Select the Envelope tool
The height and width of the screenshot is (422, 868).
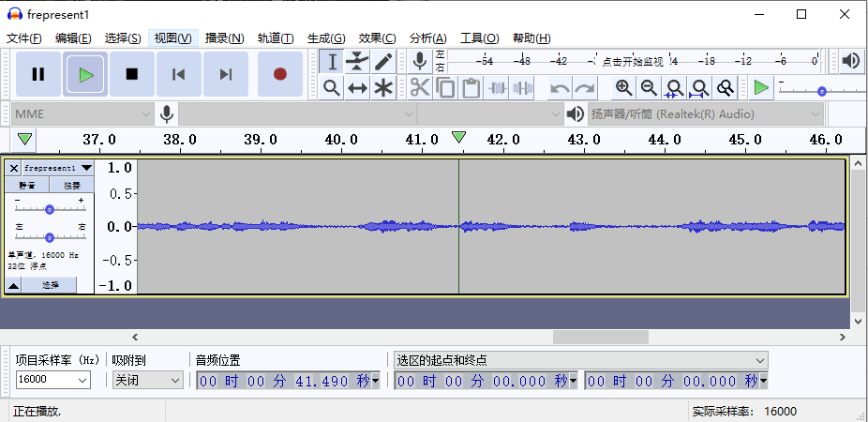pos(358,62)
